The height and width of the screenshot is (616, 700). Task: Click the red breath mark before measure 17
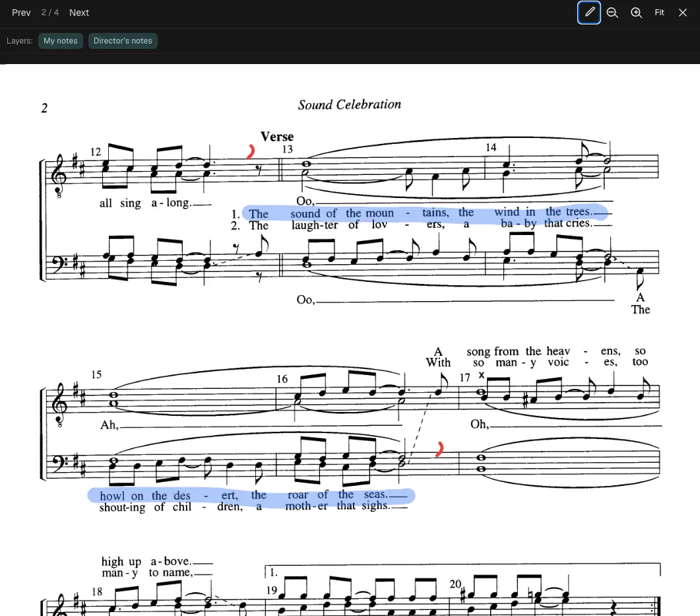pos(440,449)
